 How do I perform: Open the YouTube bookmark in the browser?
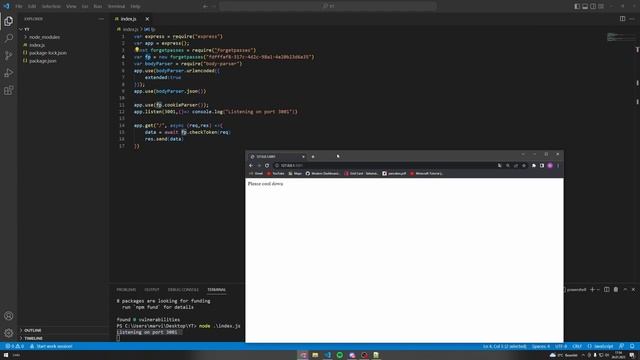pyautogui.click(x=276, y=173)
